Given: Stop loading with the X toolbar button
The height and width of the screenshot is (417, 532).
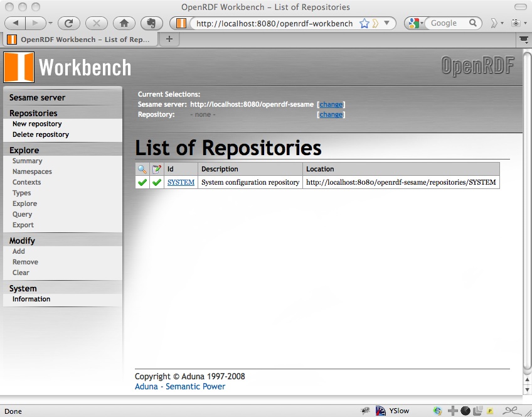Looking at the screenshot, I should pos(97,23).
